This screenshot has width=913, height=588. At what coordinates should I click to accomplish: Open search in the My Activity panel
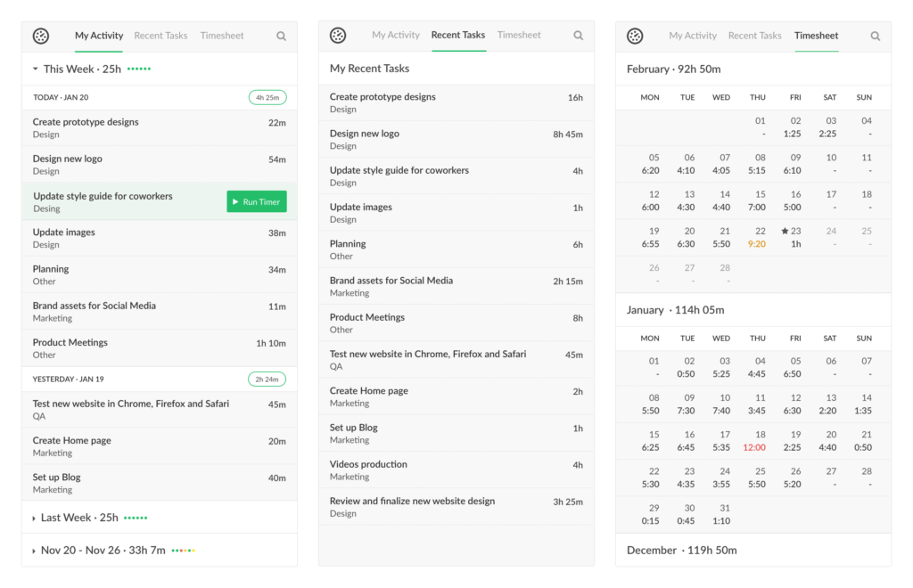click(x=281, y=36)
